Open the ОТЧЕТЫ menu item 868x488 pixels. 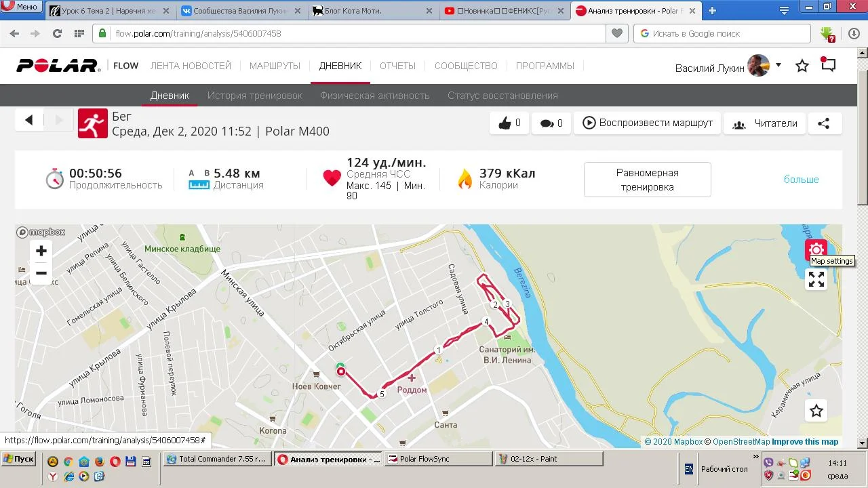coord(397,66)
